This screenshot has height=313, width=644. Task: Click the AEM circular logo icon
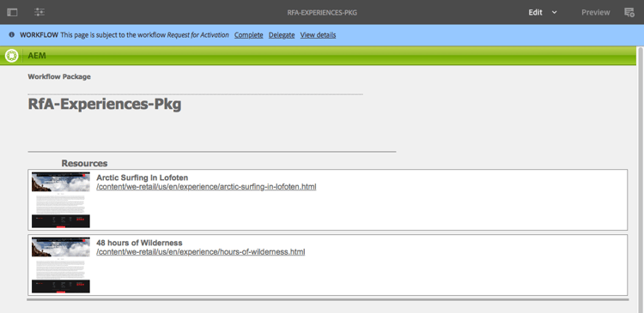(x=11, y=56)
